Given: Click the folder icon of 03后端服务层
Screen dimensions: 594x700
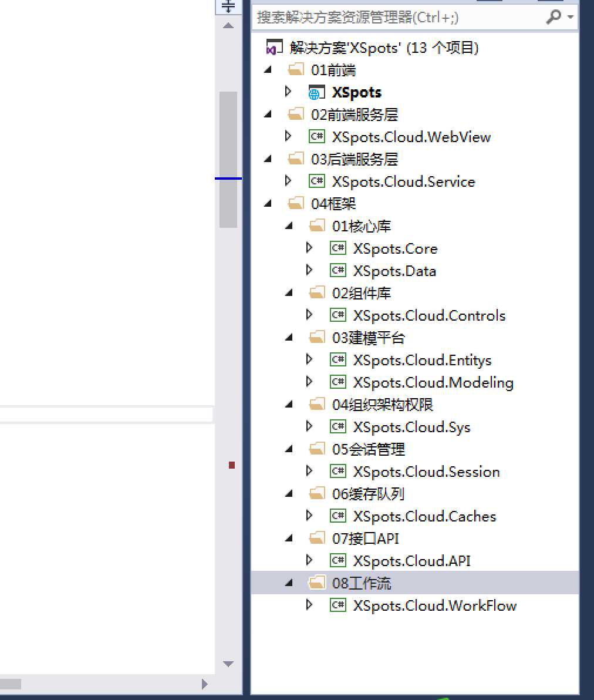Looking at the screenshot, I should 296,159.
